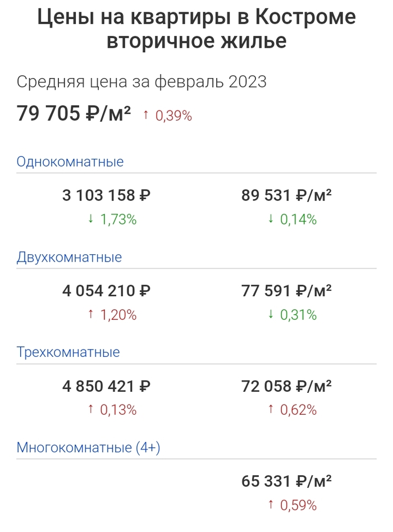Viewport: 393px width, 532px height.
Task: Click the one-room price 3 103 158 ₽
Action: pyautogui.click(x=106, y=195)
